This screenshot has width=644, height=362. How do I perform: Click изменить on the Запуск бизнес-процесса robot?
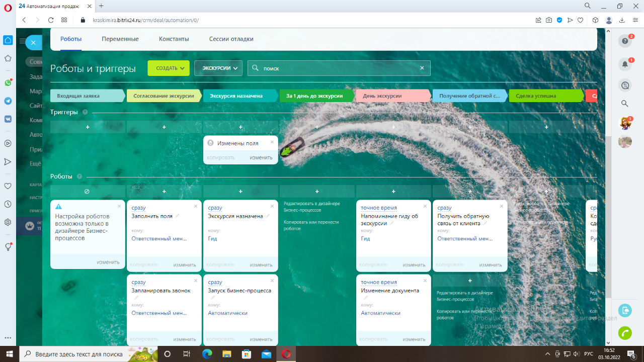261,339
